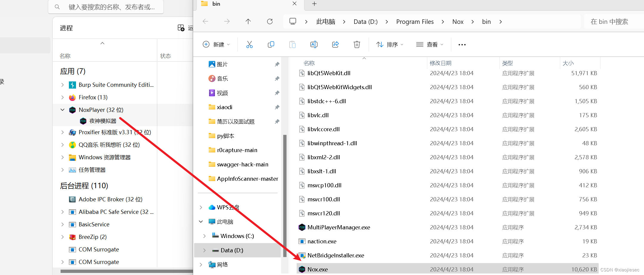Click the Task Manager search box
The width and height of the screenshot is (644, 275).
(x=106, y=7)
